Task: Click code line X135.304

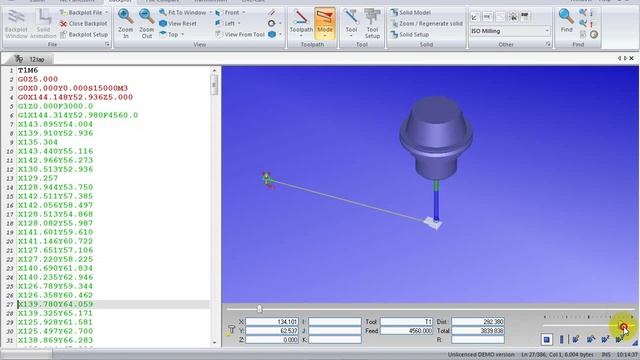Action: pos(38,142)
